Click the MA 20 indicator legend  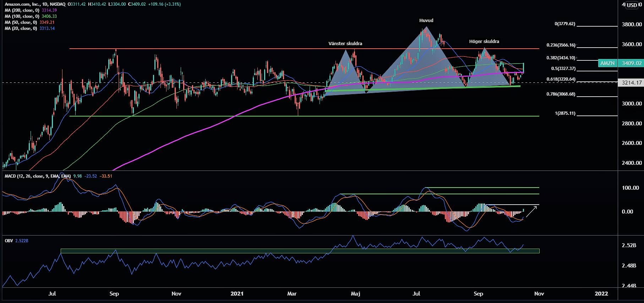tap(21, 28)
